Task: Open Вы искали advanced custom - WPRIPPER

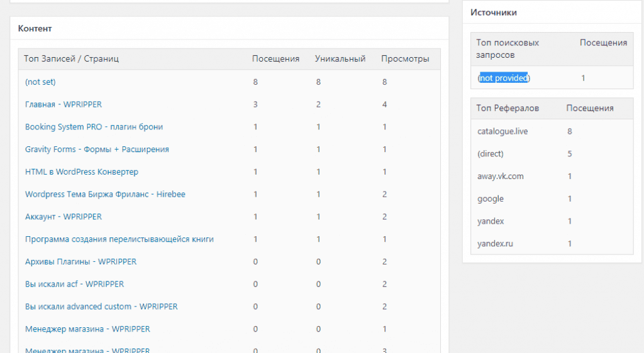Action: tap(101, 307)
